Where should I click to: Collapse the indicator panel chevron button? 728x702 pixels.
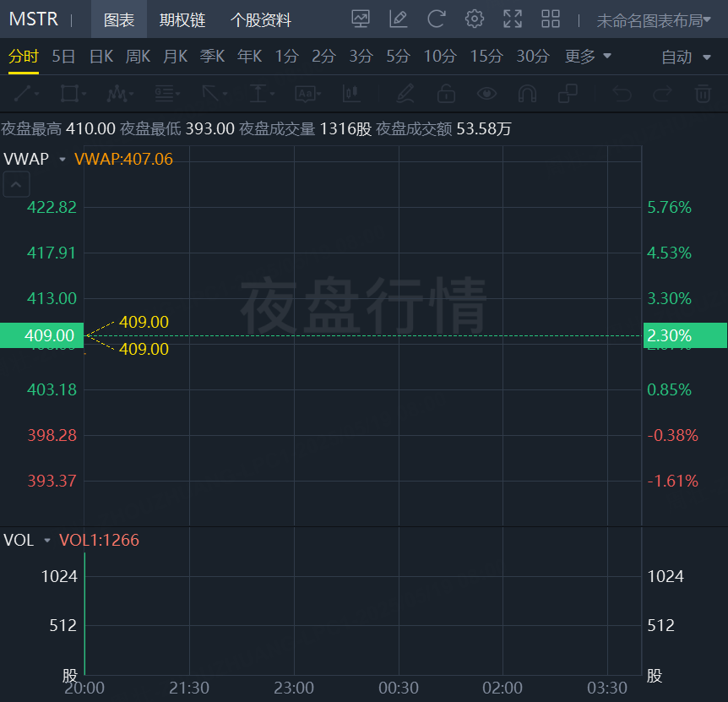click(x=16, y=184)
